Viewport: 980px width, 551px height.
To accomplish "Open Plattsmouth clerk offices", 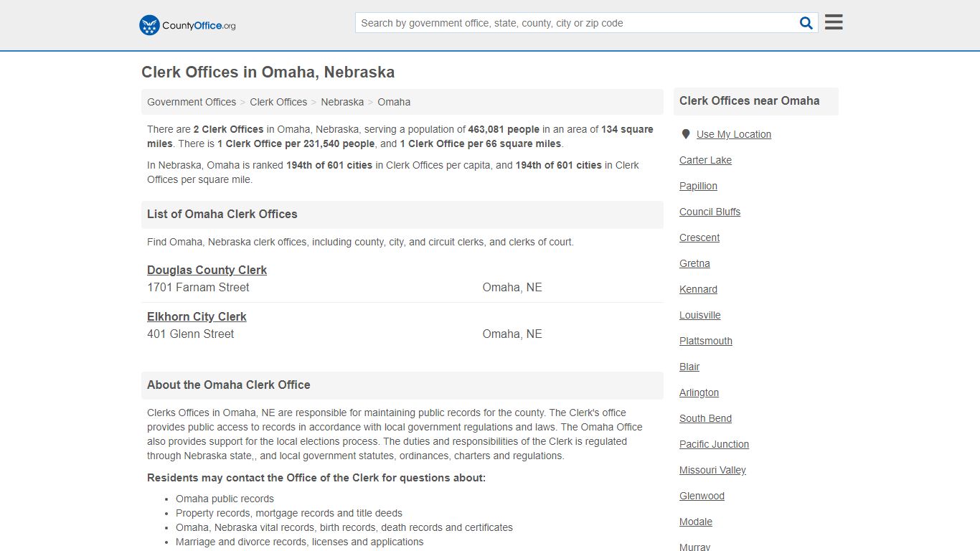I will point(706,341).
